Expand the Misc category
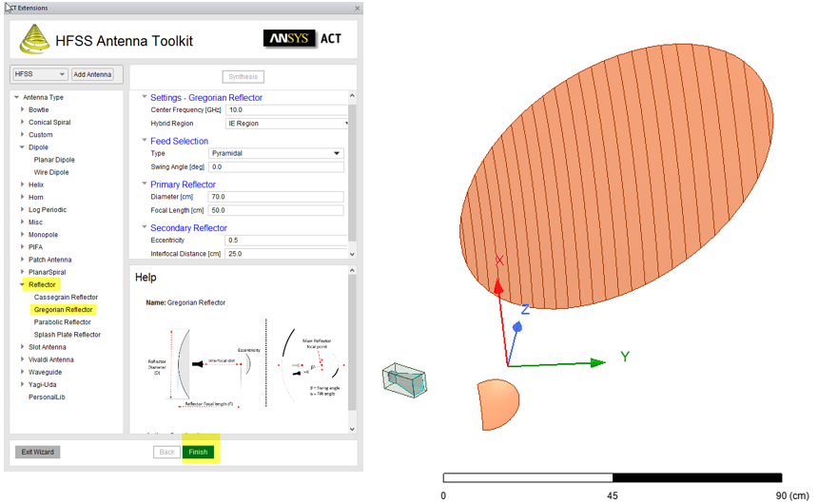The image size is (818, 504). 23,223
